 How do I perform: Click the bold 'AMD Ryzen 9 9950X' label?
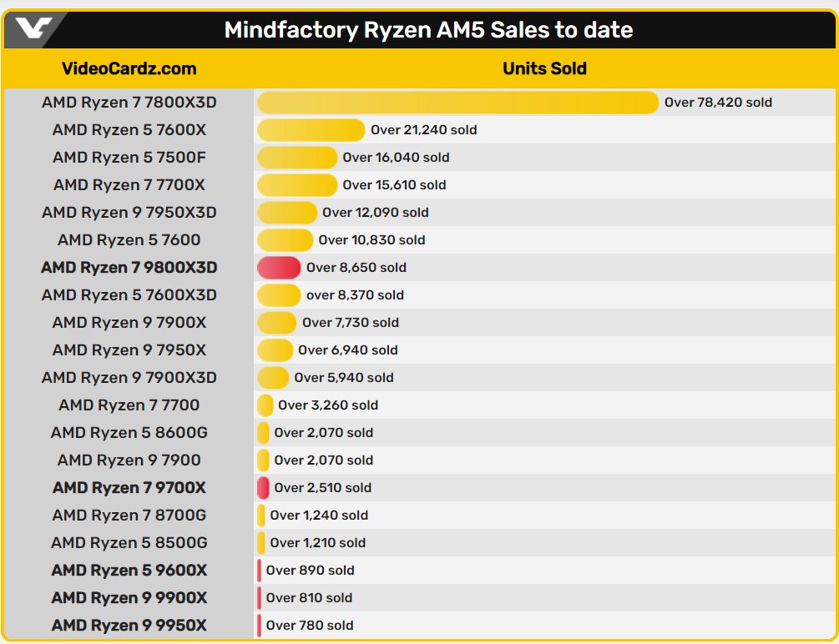coord(129,626)
